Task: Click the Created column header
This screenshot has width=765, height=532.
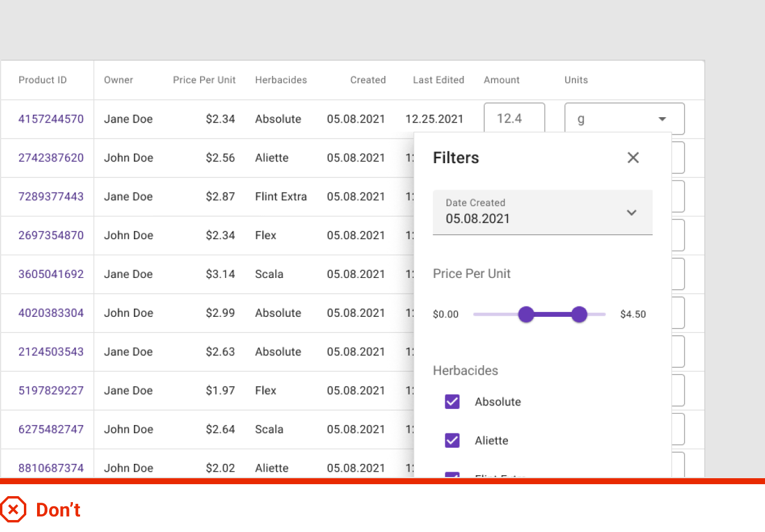Action: click(x=368, y=80)
